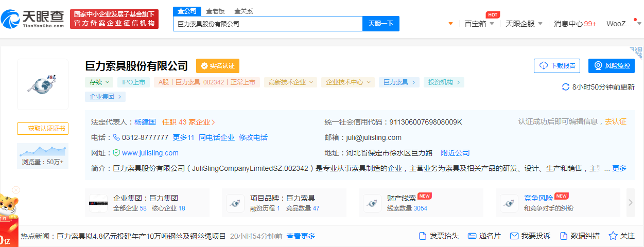Open 竞品数量 47 link
The image size is (644, 247).
click(303, 208)
